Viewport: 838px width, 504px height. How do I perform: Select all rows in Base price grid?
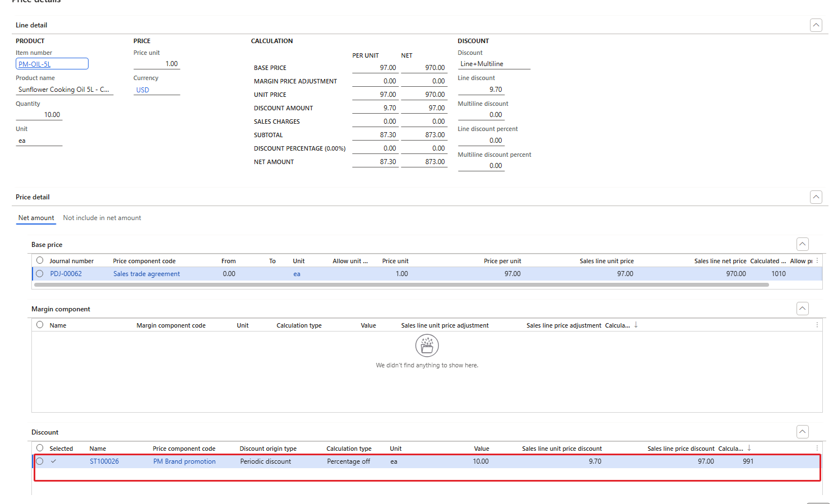40,260
